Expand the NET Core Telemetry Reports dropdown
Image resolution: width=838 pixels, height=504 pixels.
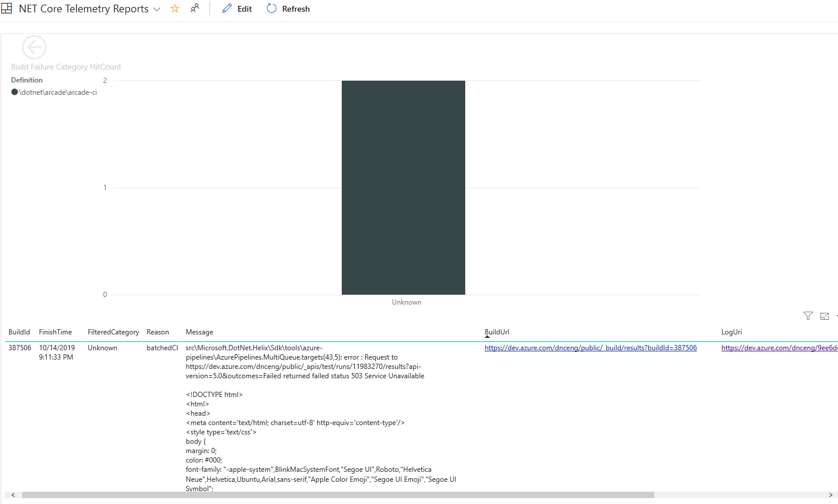click(156, 8)
